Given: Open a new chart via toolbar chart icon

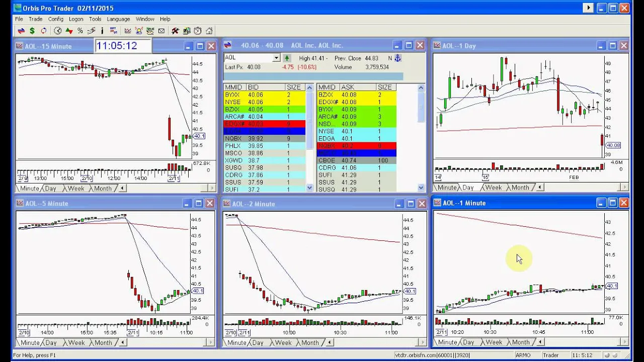Looking at the screenshot, I should (128, 31).
